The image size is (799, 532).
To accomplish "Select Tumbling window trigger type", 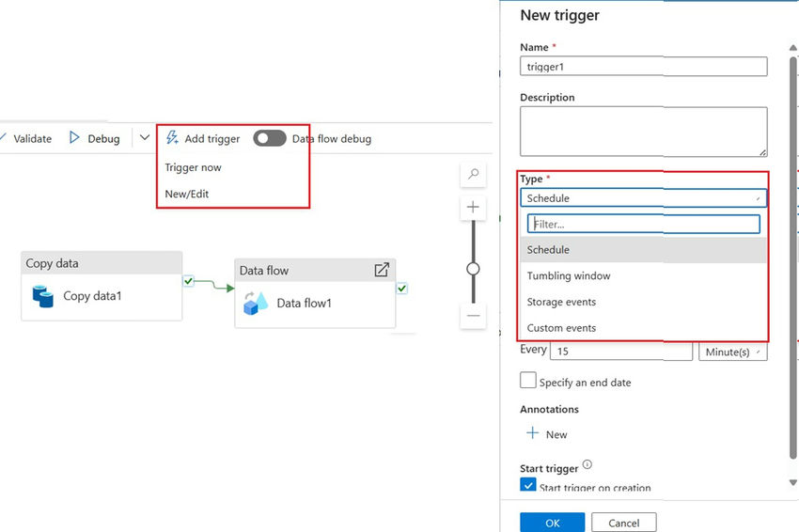I will [x=569, y=275].
